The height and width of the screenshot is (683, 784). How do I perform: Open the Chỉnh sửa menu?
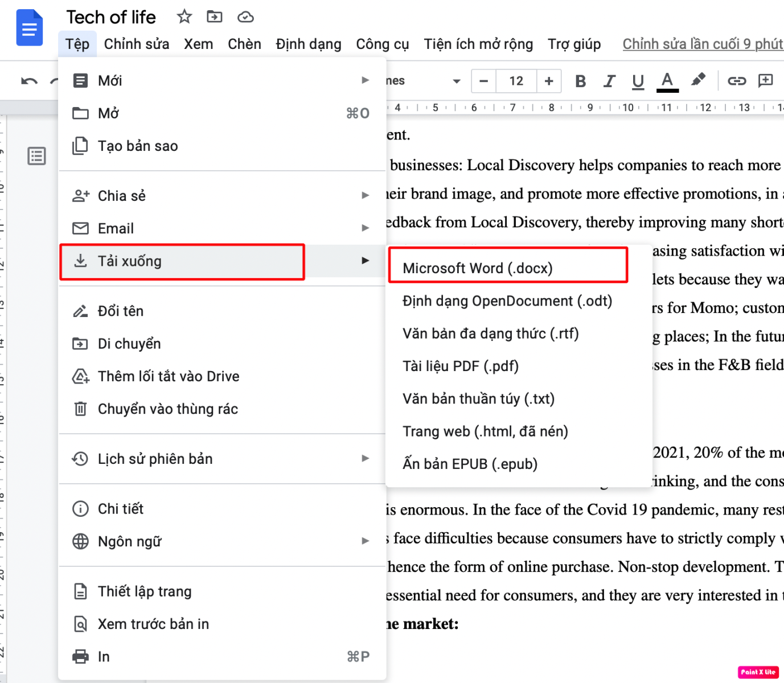[x=137, y=44]
